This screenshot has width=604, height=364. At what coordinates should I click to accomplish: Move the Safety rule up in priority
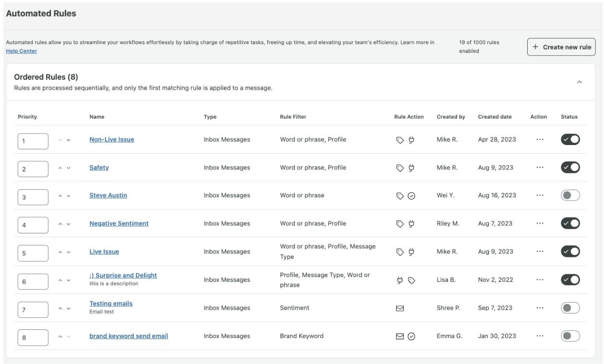(60, 168)
